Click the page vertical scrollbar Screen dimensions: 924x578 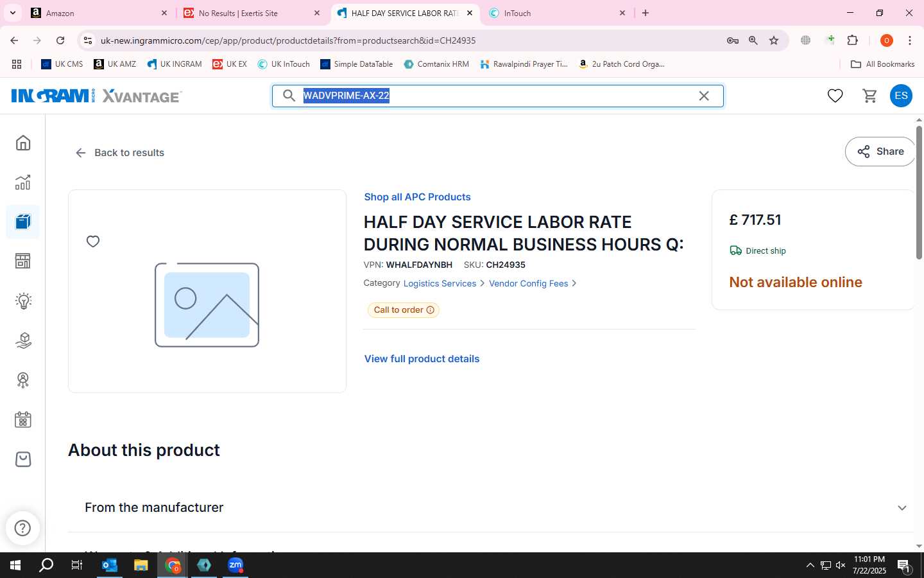tap(919, 193)
